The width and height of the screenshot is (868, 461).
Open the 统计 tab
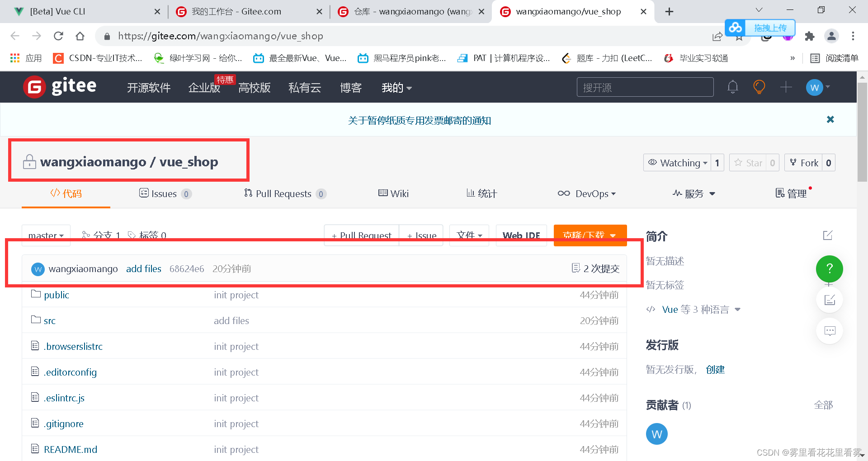tap(481, 193)
